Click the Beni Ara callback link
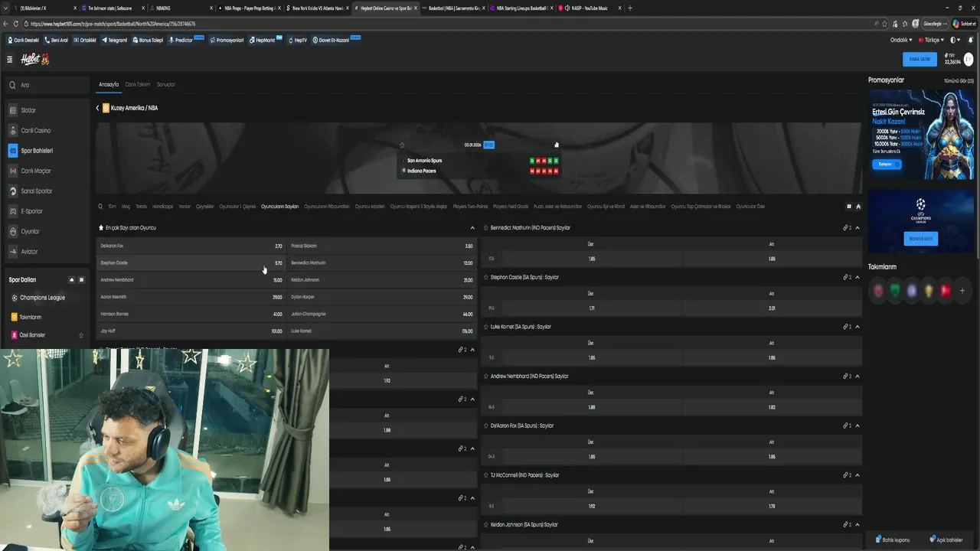The height and width of the screenshot is (551, 980). coord(57,40)
